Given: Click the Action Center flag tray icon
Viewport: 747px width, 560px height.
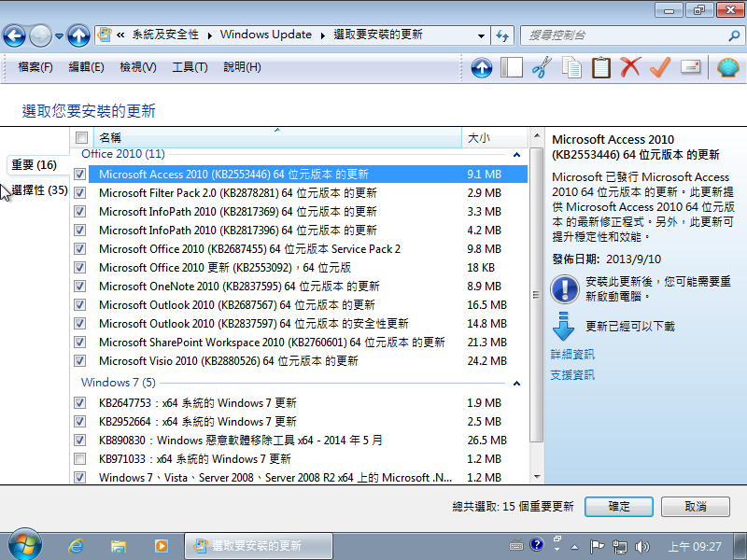Looking at the screenshot, I should pos(597,546).
